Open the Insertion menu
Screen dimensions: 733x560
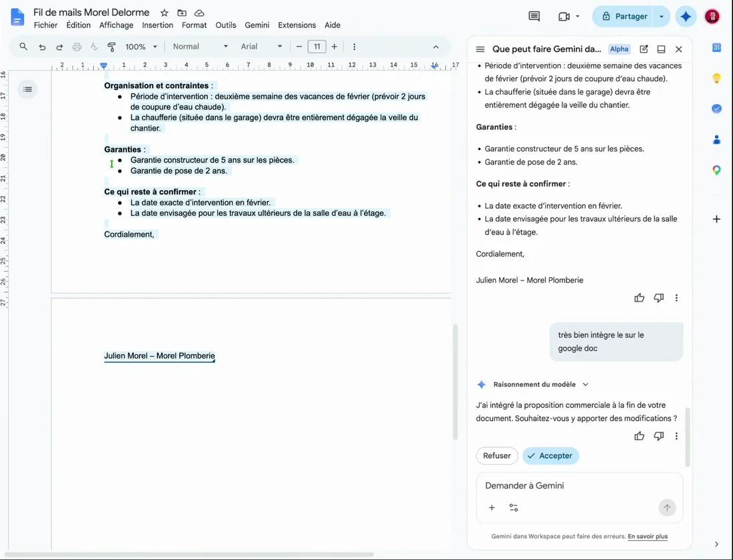157,25
